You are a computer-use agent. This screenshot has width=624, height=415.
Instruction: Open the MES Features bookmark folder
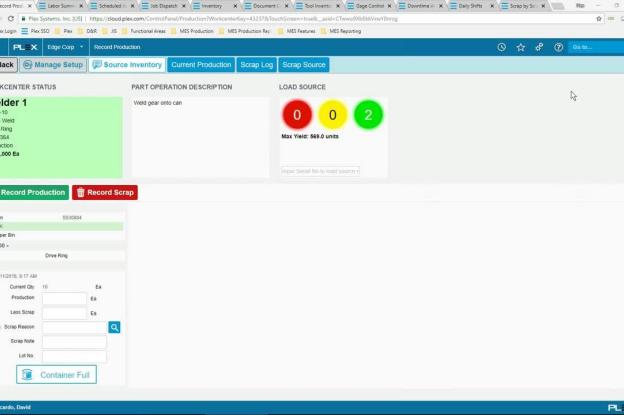point(296,31)
